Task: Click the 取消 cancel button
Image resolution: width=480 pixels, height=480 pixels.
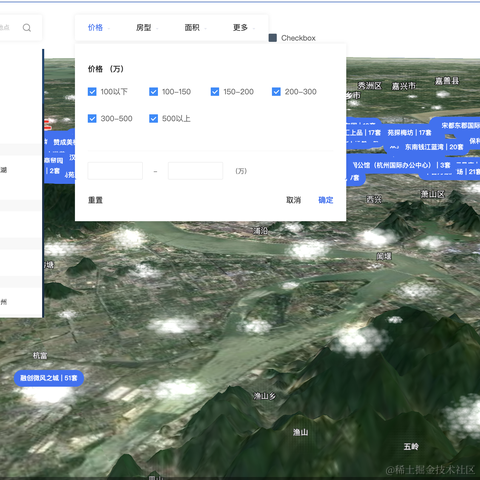Action: click(293, 200)
